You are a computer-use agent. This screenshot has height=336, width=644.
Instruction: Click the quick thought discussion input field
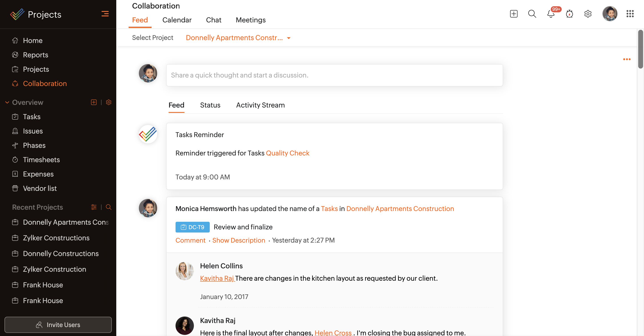(334, 75)
